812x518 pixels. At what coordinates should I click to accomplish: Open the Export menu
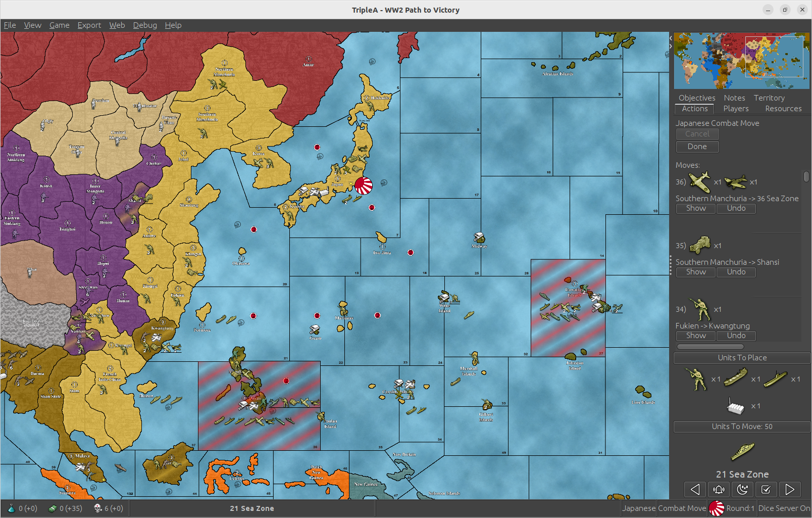pyautogui.click(x=89, y=25)
